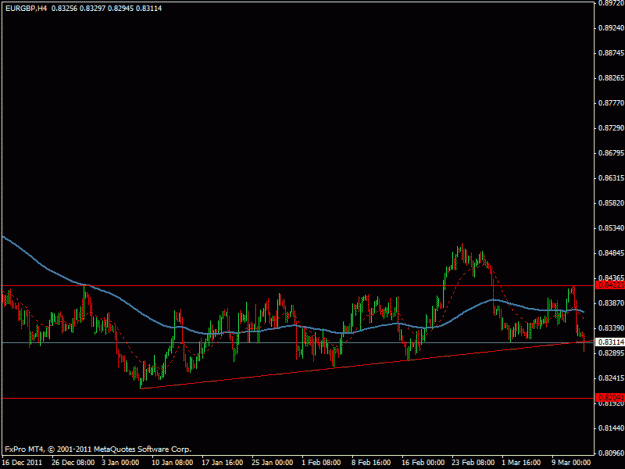Click price scale label 0.87290
This screenshot has width=625, height=469.
click(x=611, y=128)
